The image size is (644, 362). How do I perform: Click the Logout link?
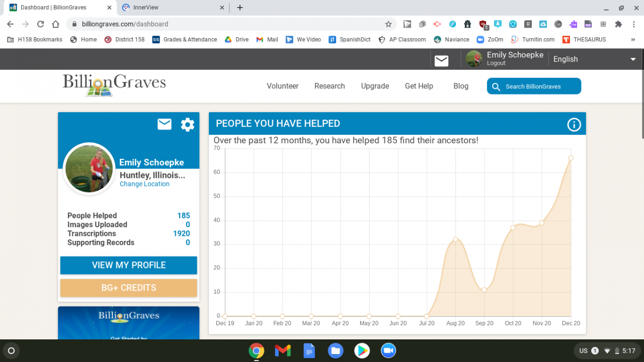[x=496, y=63]
